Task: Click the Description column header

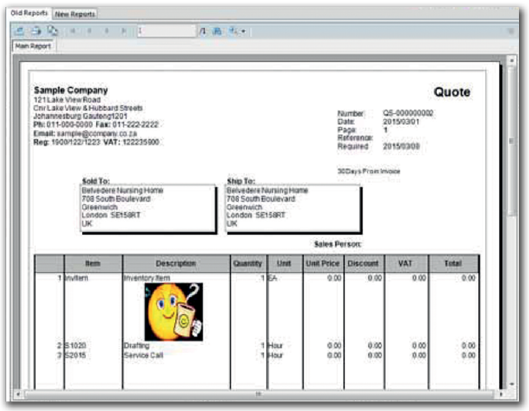Action: (176, 264)
